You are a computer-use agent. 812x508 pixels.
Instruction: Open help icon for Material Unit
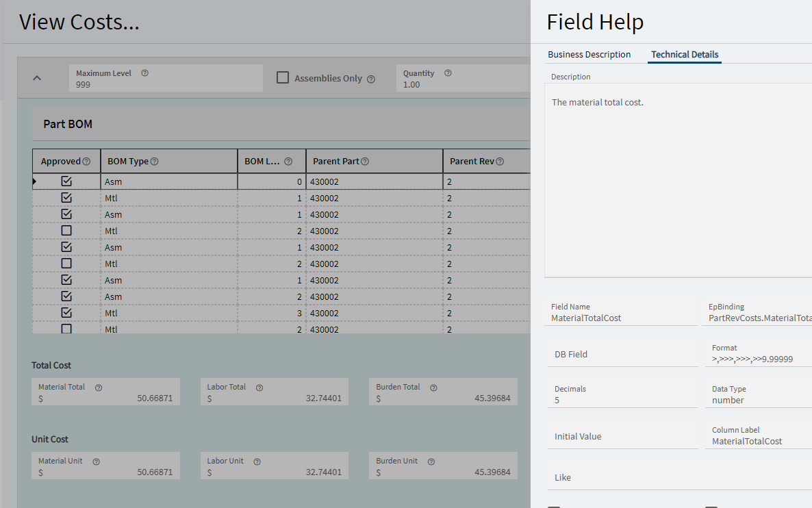click(x=96, y=461)
